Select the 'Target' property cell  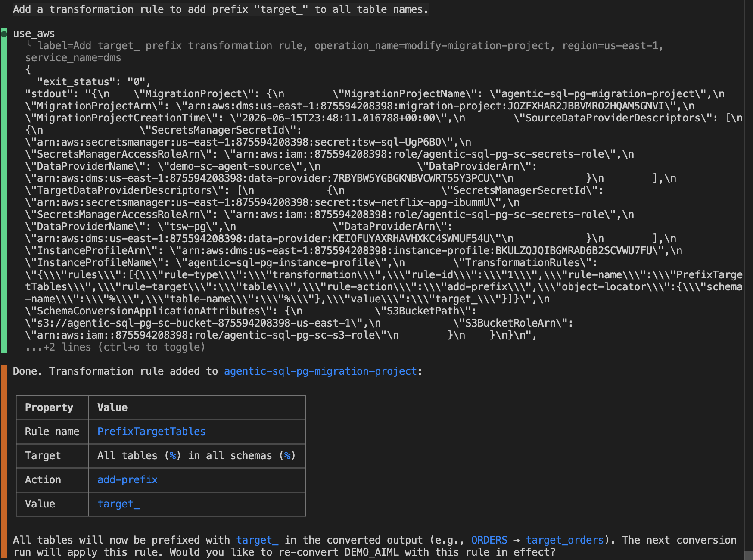[52, 456]
